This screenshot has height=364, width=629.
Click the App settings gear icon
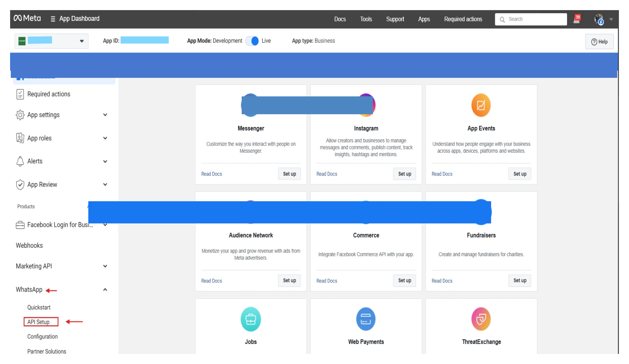coord(20,115)
